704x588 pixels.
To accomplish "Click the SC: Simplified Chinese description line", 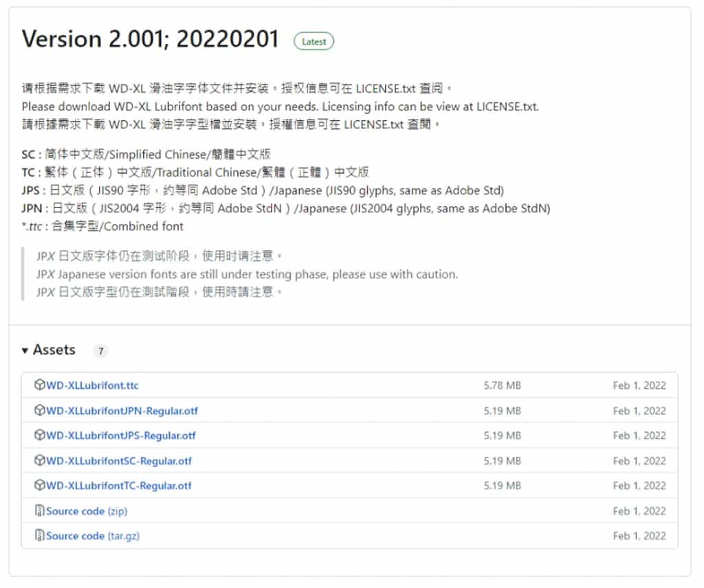I will [146, 155].
